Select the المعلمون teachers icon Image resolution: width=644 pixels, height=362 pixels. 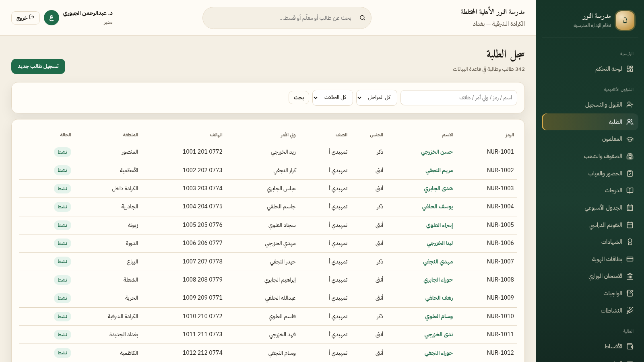pos(630,139)
